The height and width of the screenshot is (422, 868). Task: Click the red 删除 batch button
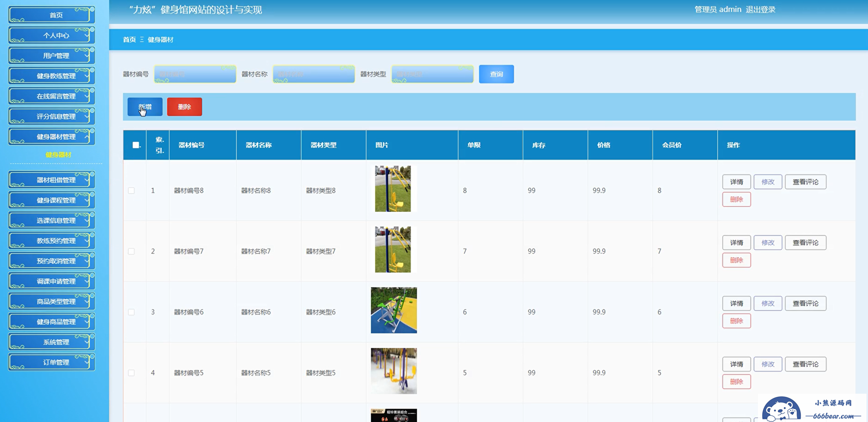(x=184, y=106)
